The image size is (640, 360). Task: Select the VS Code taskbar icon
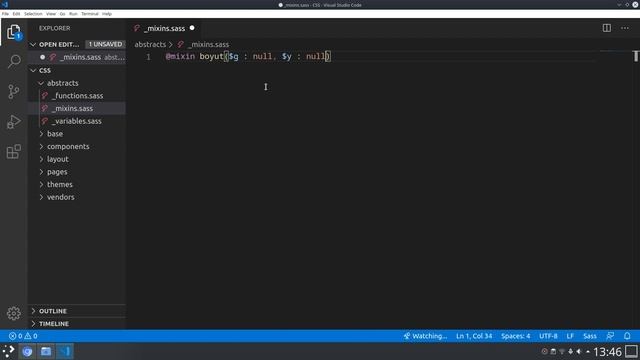coord(64,351)
